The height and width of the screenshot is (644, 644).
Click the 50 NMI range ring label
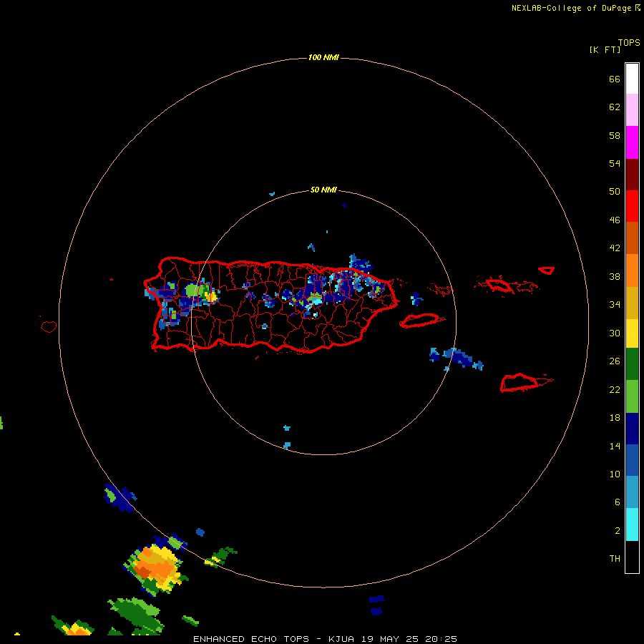[323, 190]
